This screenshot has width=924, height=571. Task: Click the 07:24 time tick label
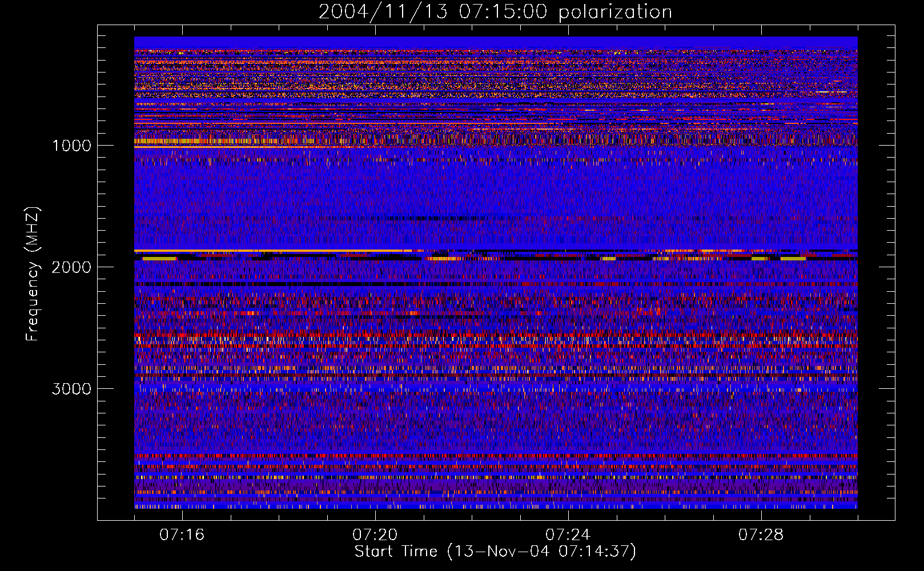[x=568, y=535]
